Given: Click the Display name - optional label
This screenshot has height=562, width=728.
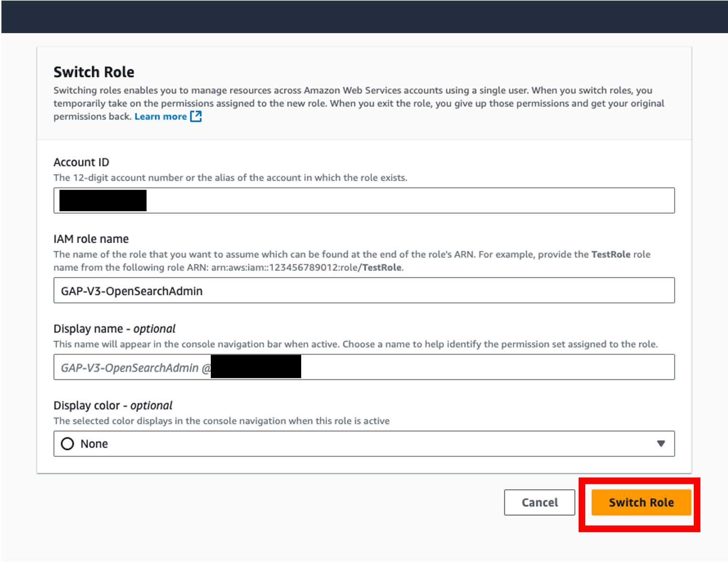Looking at the screenshot, I should tap(115, 329).
